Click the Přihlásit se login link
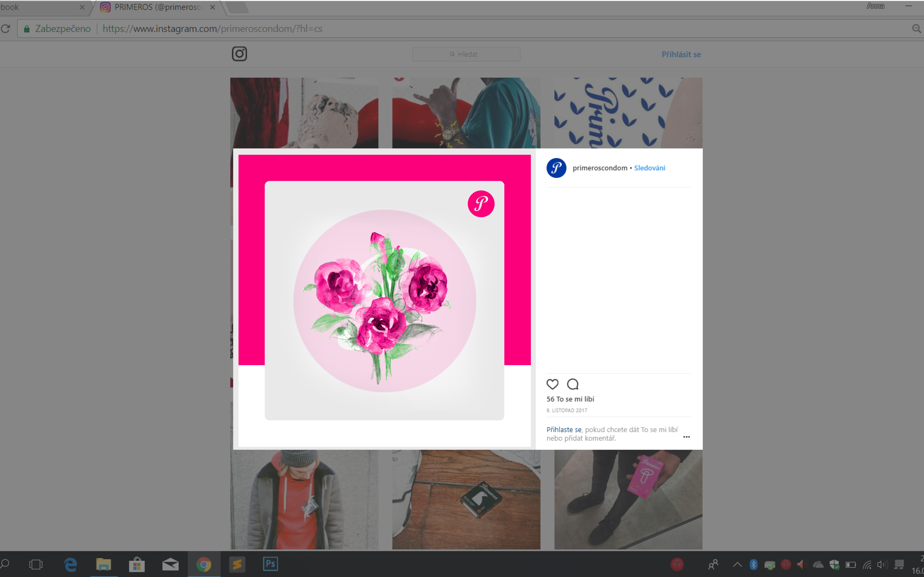Viewport: 924px width, 577px height. coord(681,54)
